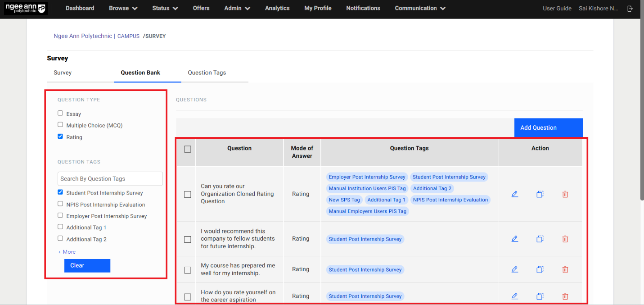Screen dimensions: 644x305
Task: Click the logout icon in top bar
Action: click(x=630, y=9)
